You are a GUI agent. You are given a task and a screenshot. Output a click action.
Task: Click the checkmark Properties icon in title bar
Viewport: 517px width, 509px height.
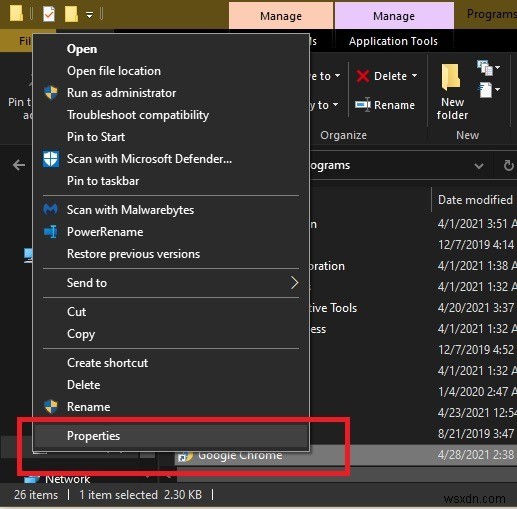pos(49,14)
